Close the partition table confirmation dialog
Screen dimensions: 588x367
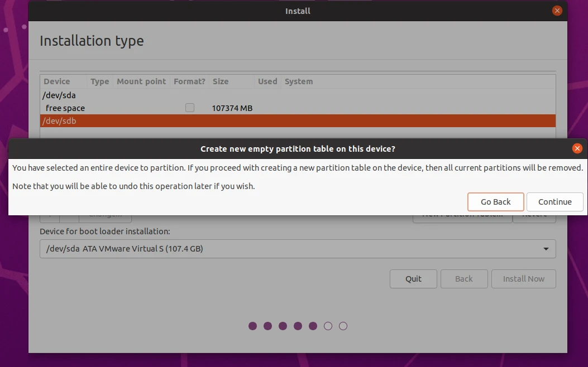pos(577,148)
